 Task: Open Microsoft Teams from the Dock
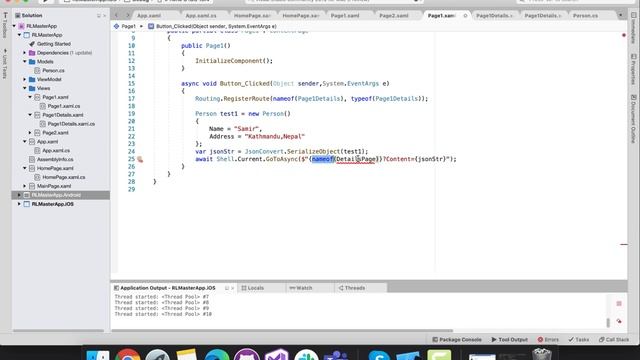coord(336,354)
